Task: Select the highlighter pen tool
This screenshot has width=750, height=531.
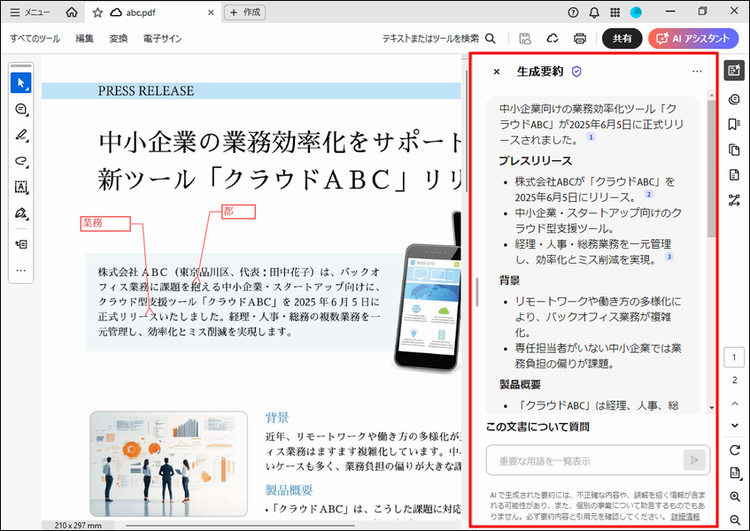Action: click(x=21, y=135)
